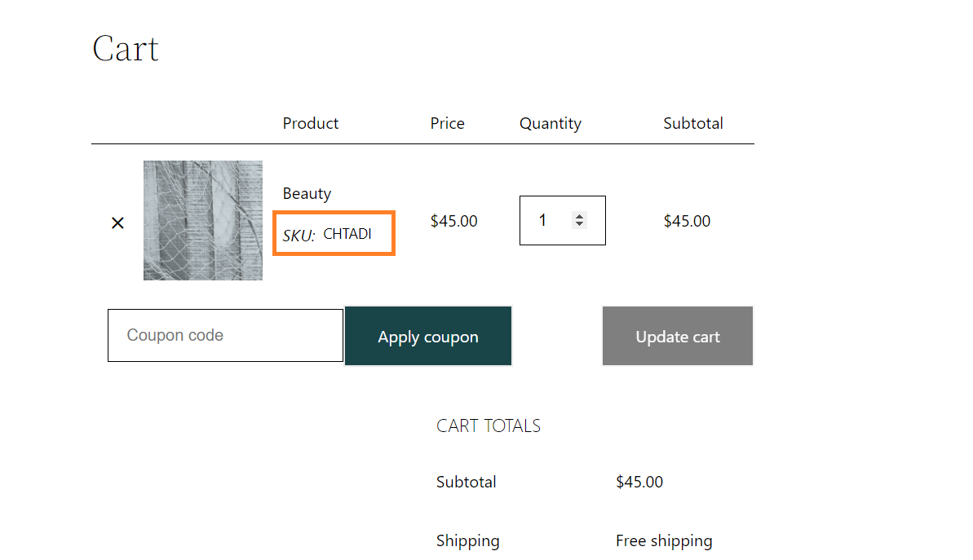Click the Product column header
The image size is (973, 560).
click(310, 123)
